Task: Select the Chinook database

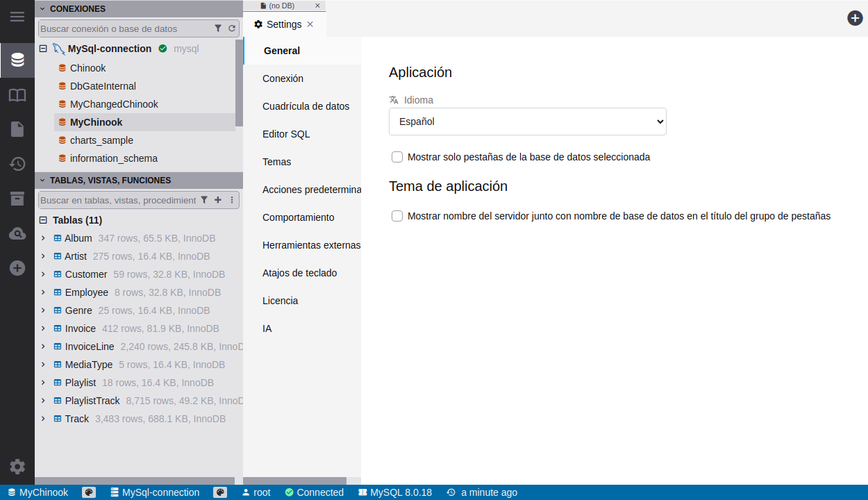Action: pyautogui.click(x=87, y=68)
